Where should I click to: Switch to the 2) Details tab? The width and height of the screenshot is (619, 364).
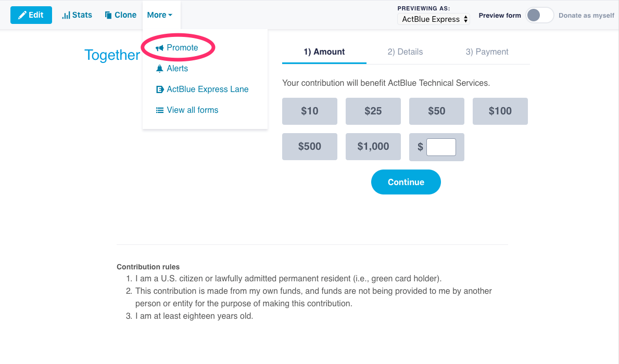405,51
